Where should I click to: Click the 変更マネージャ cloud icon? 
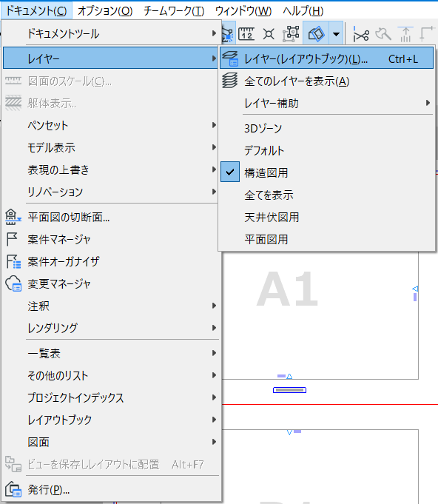tap(13, 283)
